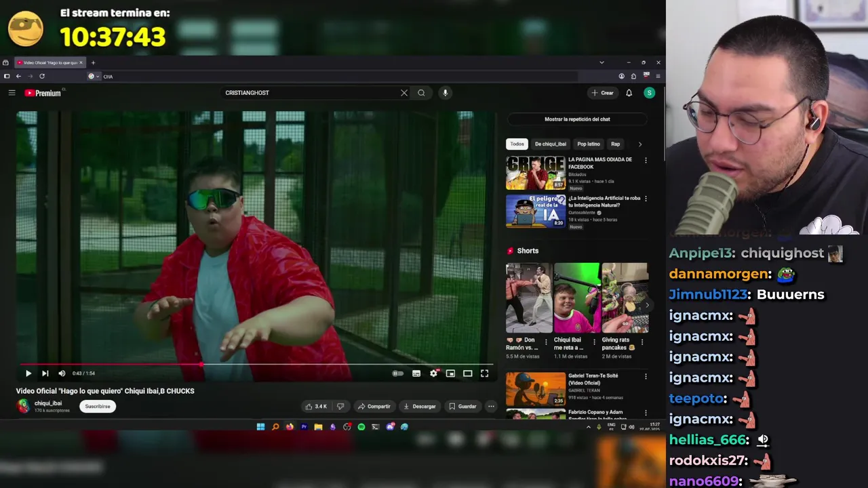Open options for Chiqui Ibai me reta short
Viewport: 868px width, 488px height.
pyautogui.click(x=594, y=342)
